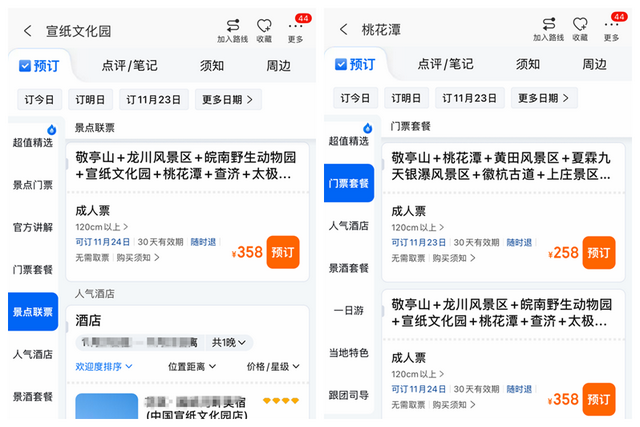Open 价格/星级 filter dropdown
This screenshot has height=427, width=640.
point(273,367)
